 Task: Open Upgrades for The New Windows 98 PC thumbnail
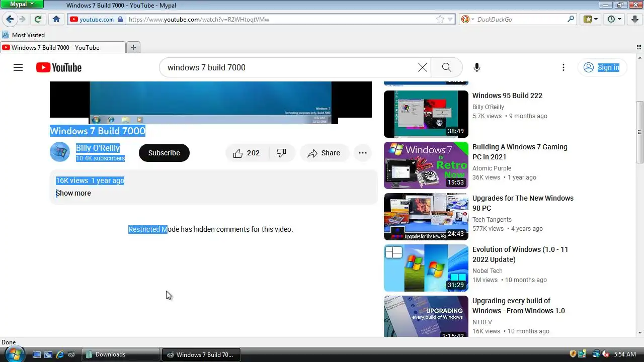(x=426, y=217)
